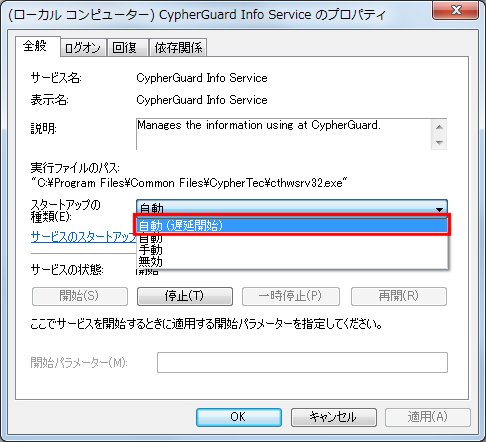The width and height of the screenshot is (486, 442).
Task: Pick the plain 自動 option in dropdown list
Action: [292, 238]
